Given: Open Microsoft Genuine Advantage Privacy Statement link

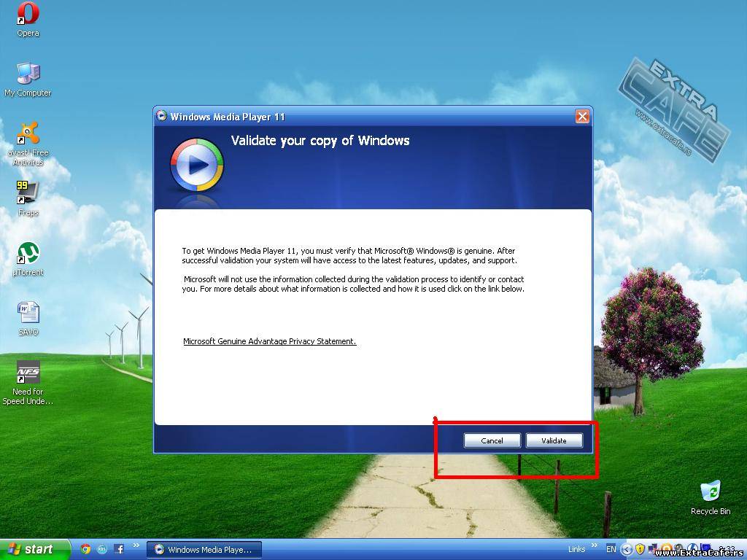Looking at the screenshot, I should tap(270, 341).
